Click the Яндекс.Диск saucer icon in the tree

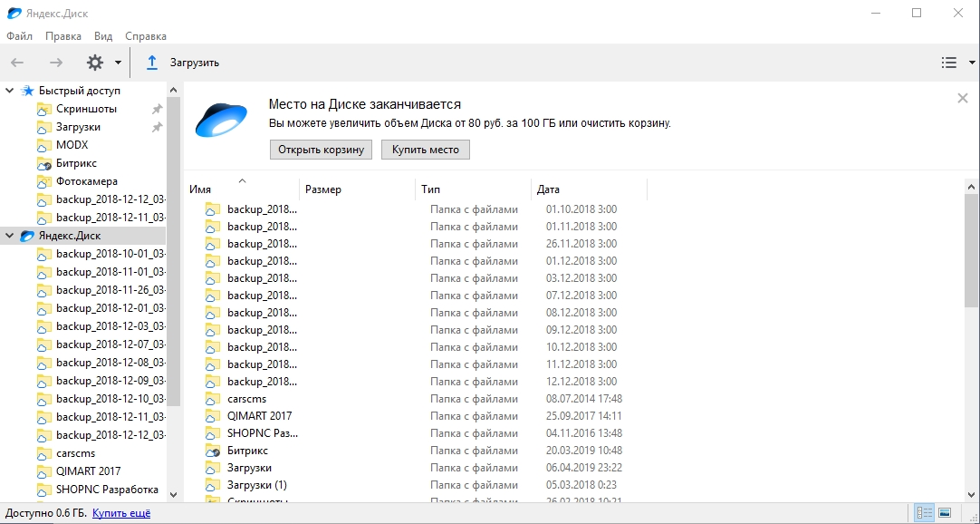(x=27, y=236)
